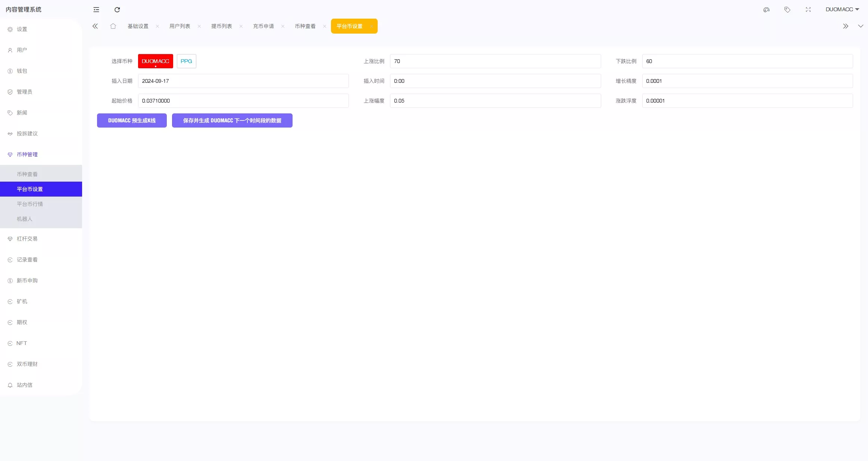Close the 币种查看 tab

[325, 26]
